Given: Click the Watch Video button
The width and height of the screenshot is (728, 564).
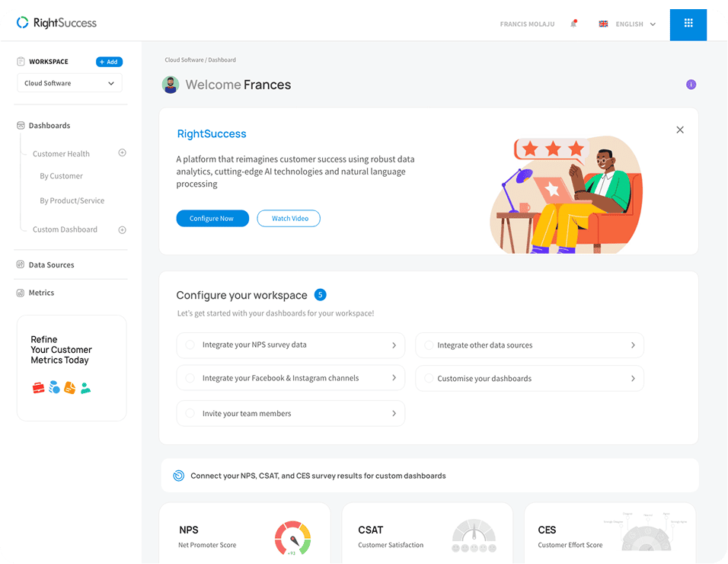Looking at the screenshot, I should click(289, 219).
